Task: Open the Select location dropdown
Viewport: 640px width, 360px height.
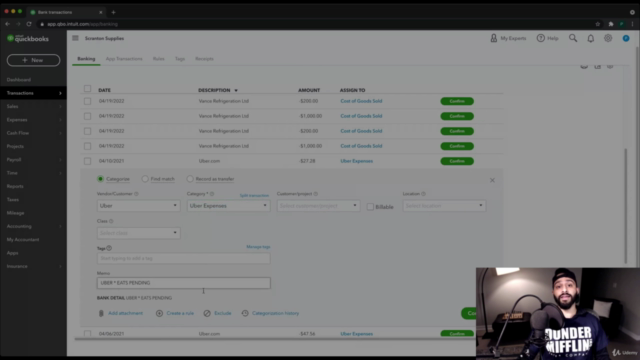Action: tap(444, 206)
